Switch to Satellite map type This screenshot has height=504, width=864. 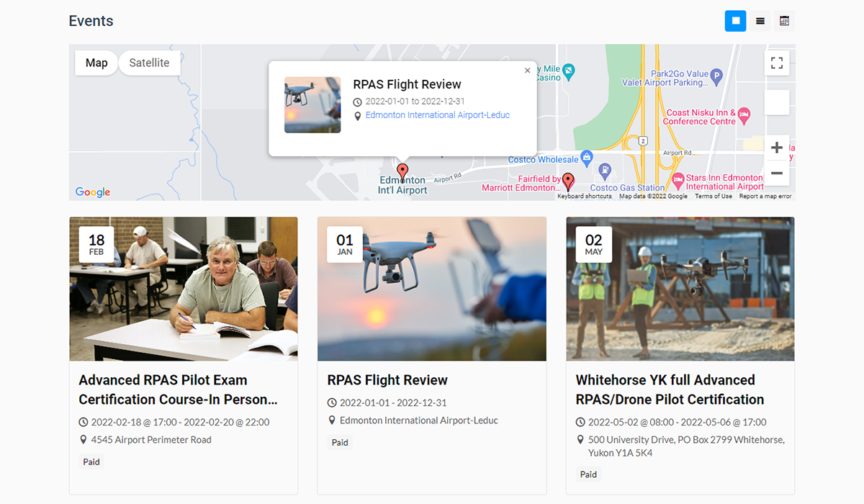[x=149, y=63]
